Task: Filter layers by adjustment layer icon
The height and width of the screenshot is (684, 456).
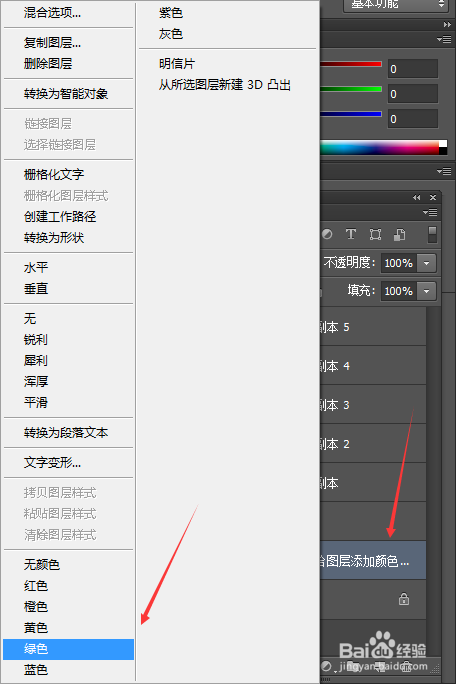Action: click(x=327, y=234)
